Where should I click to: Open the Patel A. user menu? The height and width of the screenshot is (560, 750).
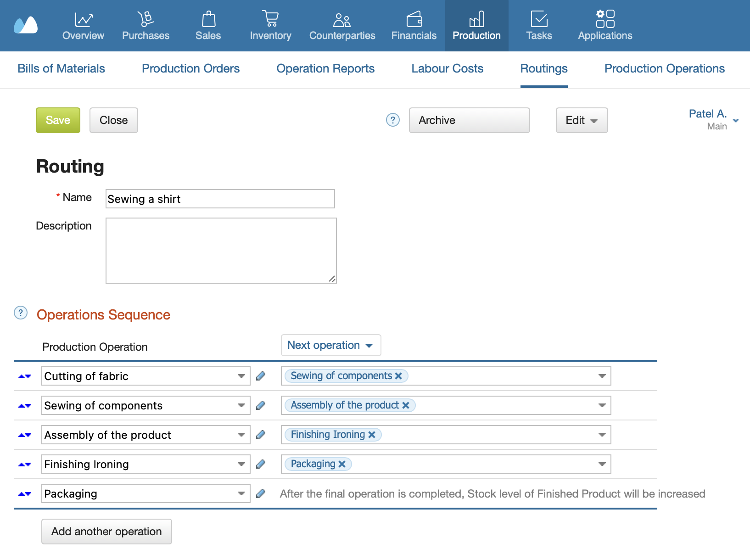point(713,119)
